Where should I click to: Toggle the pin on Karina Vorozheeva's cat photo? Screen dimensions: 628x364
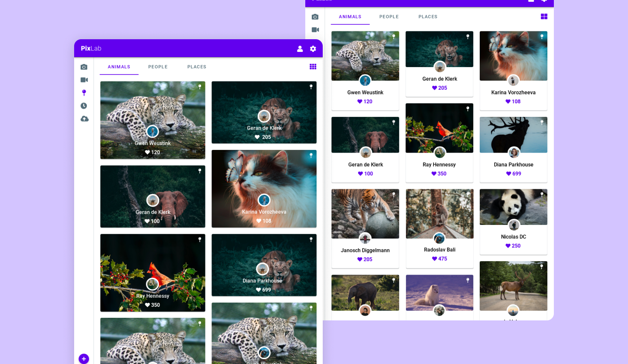click(311, 155)
